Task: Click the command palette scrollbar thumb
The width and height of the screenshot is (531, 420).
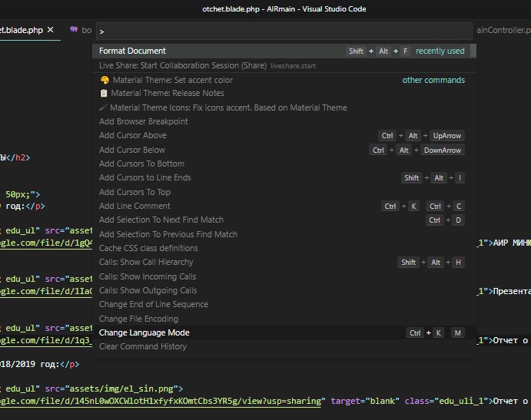Action: (473, 51)
